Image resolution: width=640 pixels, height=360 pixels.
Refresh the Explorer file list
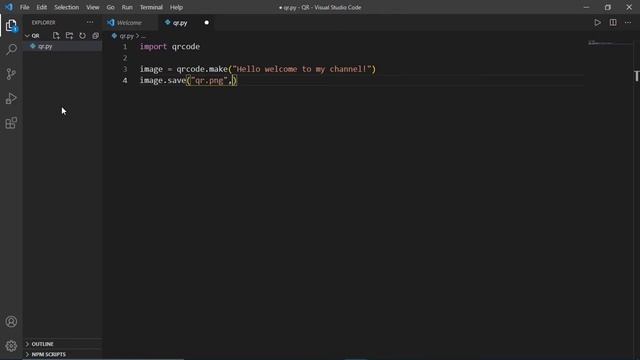coord(82,36)
